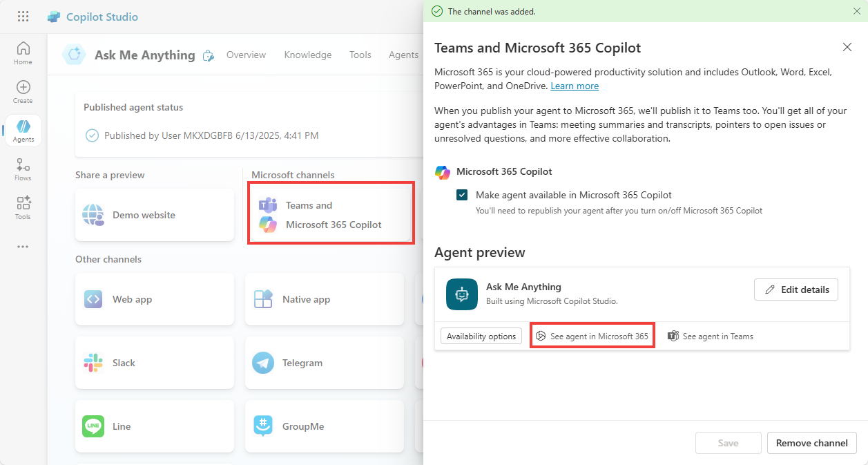The height and width of the screenshot is (465, 868).
Task: Go to Home in left sidebar
Action: tap(23, 53)
